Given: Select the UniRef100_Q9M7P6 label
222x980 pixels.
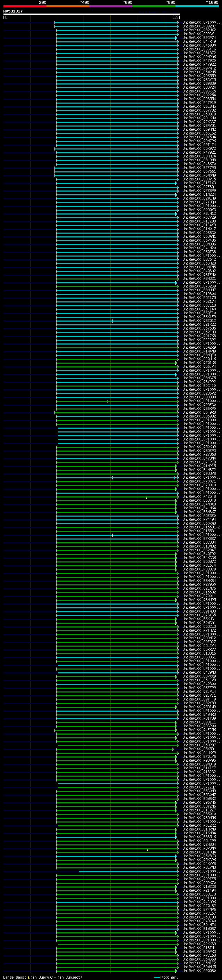Looking at the screenshot, I should [x=199, y=141].
